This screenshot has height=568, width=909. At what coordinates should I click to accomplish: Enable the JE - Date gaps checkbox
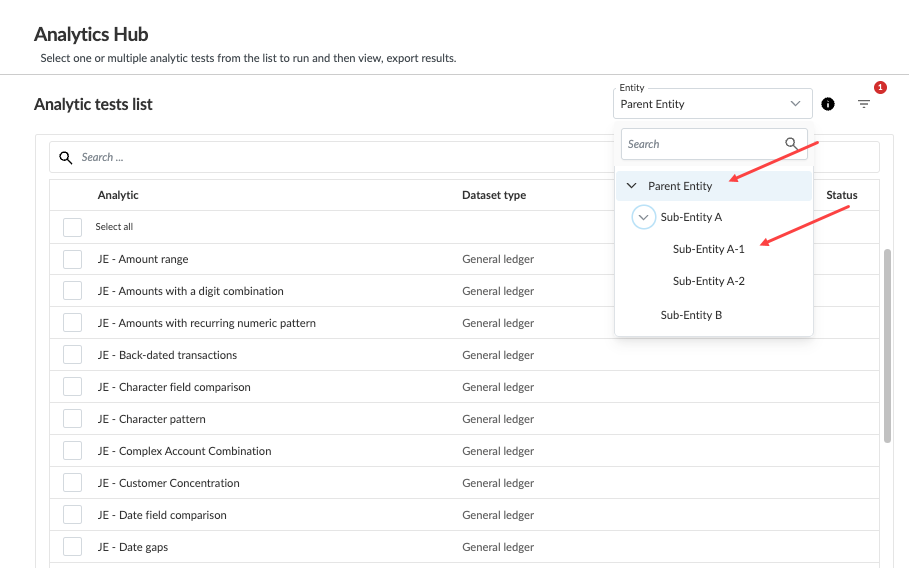point(72,547)
